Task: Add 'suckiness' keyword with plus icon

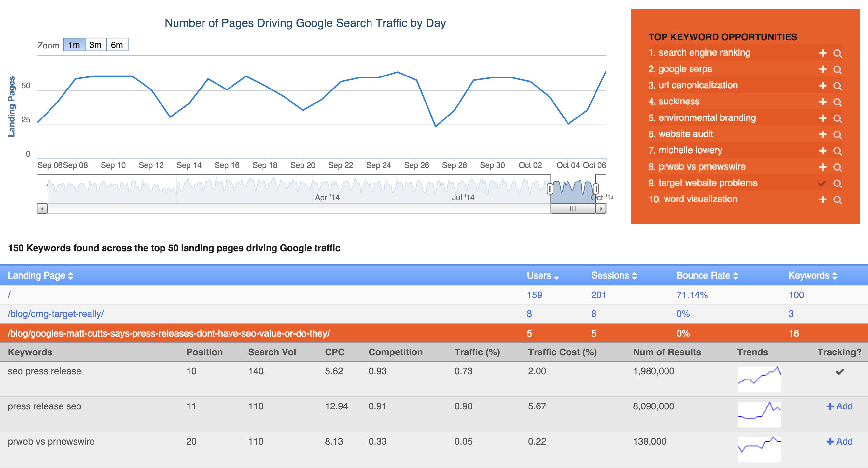Action: (x=822, y=102)
